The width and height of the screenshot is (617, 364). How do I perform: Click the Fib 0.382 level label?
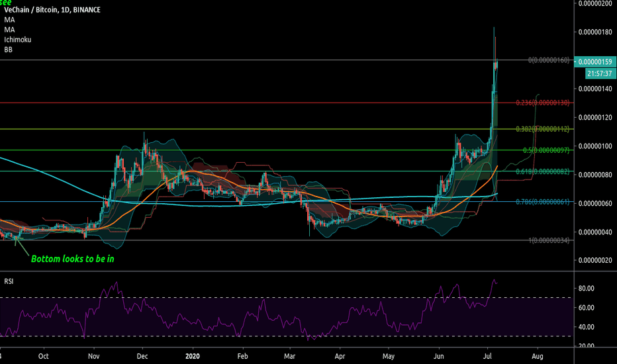pyautogui.click(x=543, y=129)
